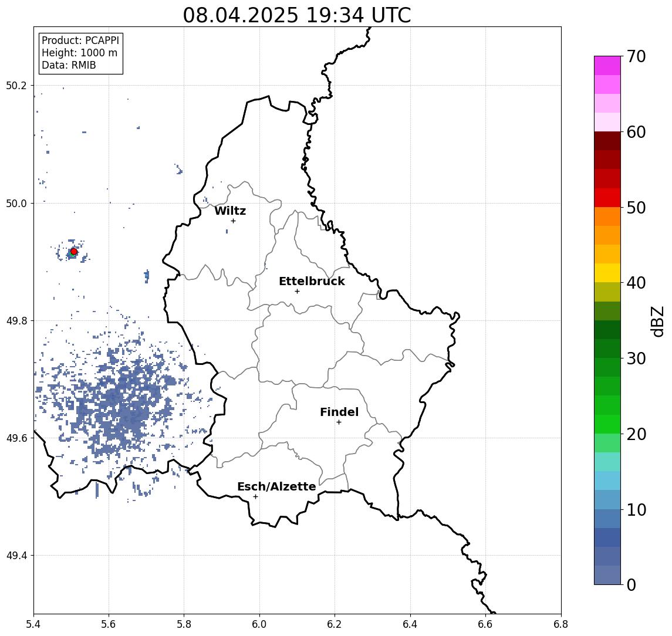Click the cross marker below Ettelbruck
672x636 pixels.
pyautogui.click(x=297, y=292)
